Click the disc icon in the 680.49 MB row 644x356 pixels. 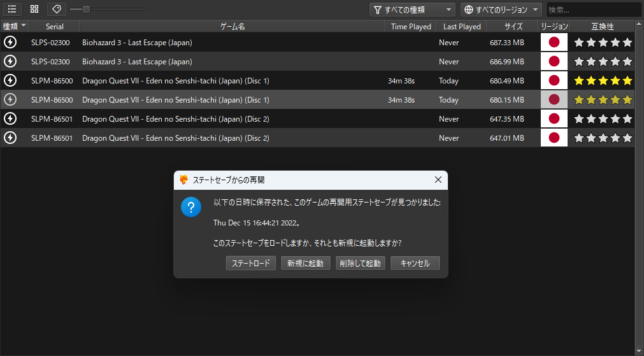click(10, 80)
